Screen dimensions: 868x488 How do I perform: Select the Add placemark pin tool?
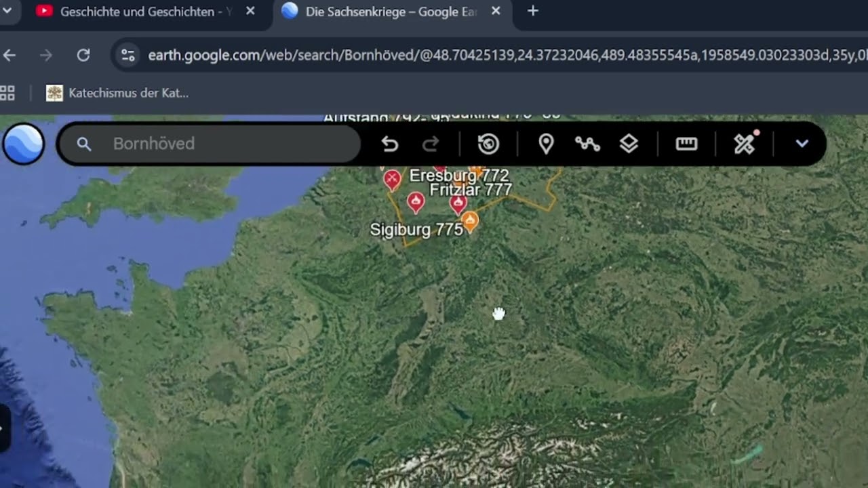point(546,144)
